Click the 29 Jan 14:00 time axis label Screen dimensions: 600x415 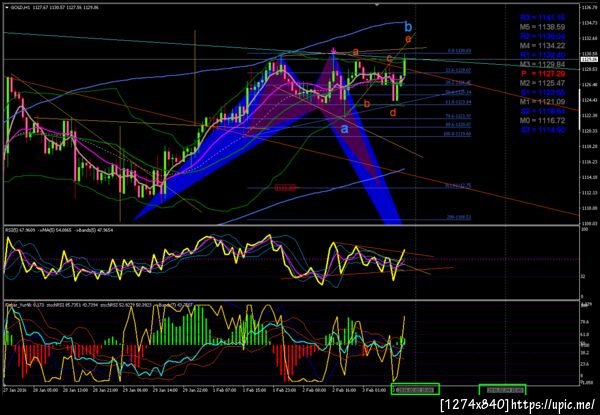(163, 391)
